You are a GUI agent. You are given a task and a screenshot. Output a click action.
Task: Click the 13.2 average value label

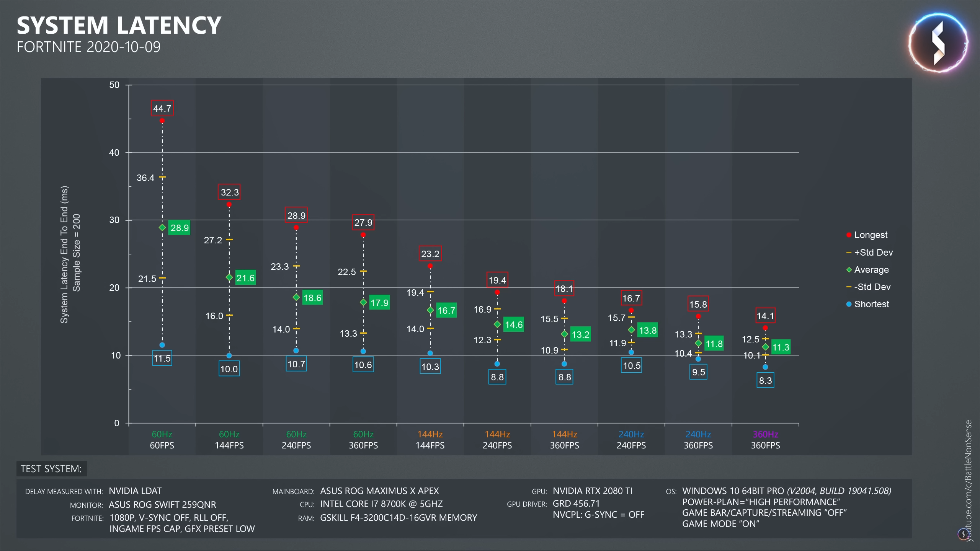coord(581,334)
